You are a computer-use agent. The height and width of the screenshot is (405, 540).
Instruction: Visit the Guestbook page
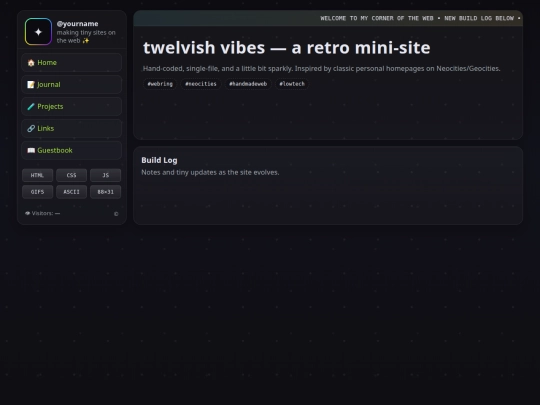coord(72,150)
